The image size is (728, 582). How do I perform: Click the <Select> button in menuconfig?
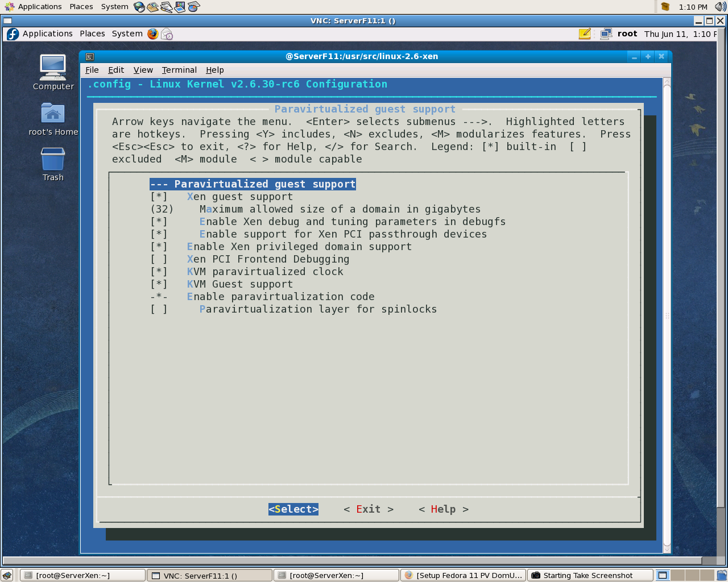293,509
